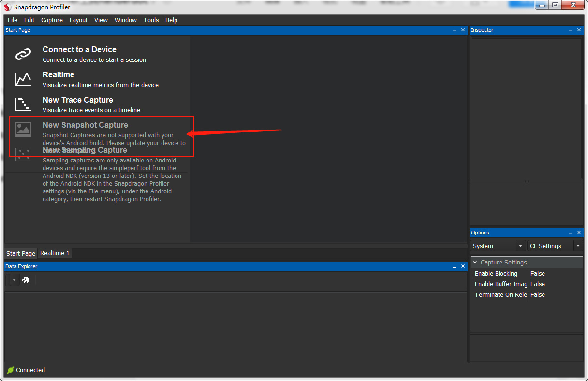Click the export-to-CSV icon in Data Explorer

coord(26,279)
